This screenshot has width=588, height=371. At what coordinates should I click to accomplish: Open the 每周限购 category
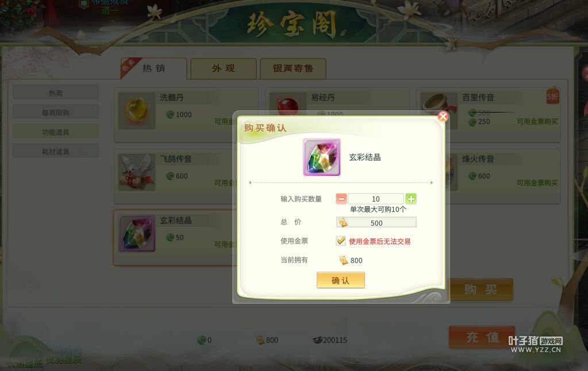(x=56, y=113)
